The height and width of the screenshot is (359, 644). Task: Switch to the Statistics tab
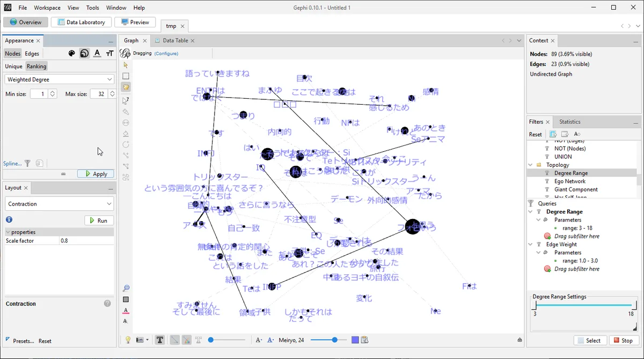pos(570,122)
